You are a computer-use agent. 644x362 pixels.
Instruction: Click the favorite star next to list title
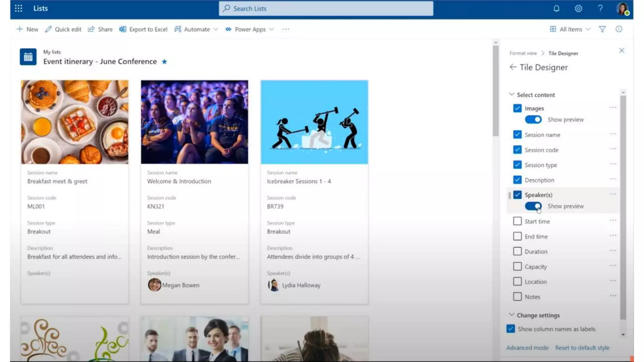164,62
